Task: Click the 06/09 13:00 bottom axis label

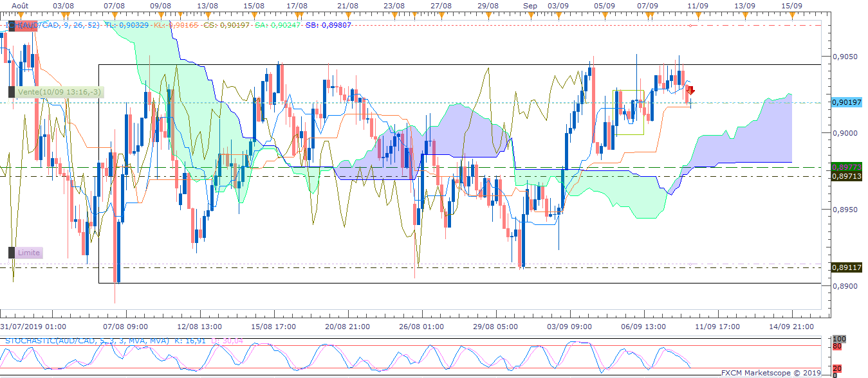Action: pos(643,327)
